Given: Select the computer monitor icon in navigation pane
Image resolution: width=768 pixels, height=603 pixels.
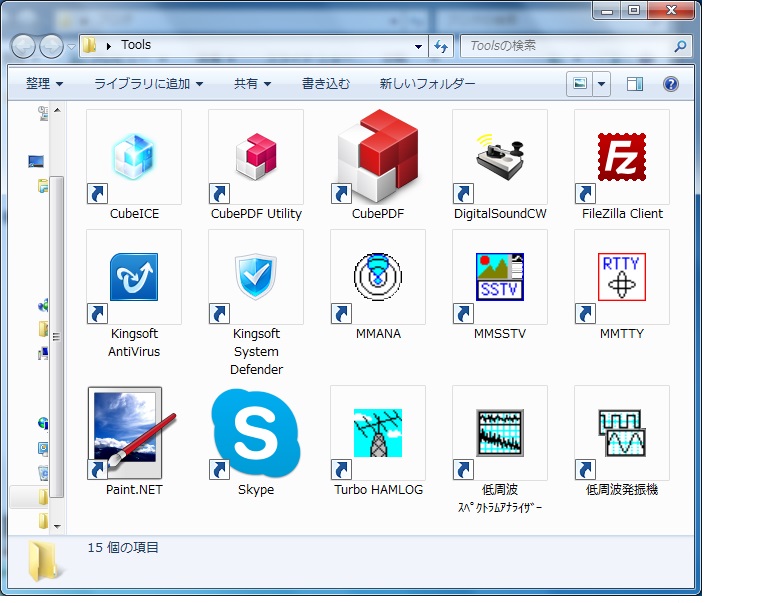Looking at the screenshot, I should pos(36,161).
